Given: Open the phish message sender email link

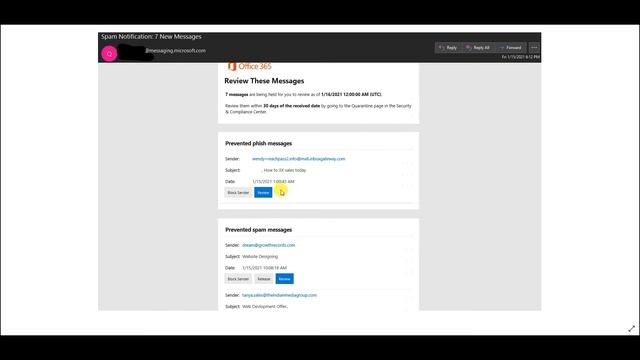Looking at the screenshot, I should coord(298,159).
